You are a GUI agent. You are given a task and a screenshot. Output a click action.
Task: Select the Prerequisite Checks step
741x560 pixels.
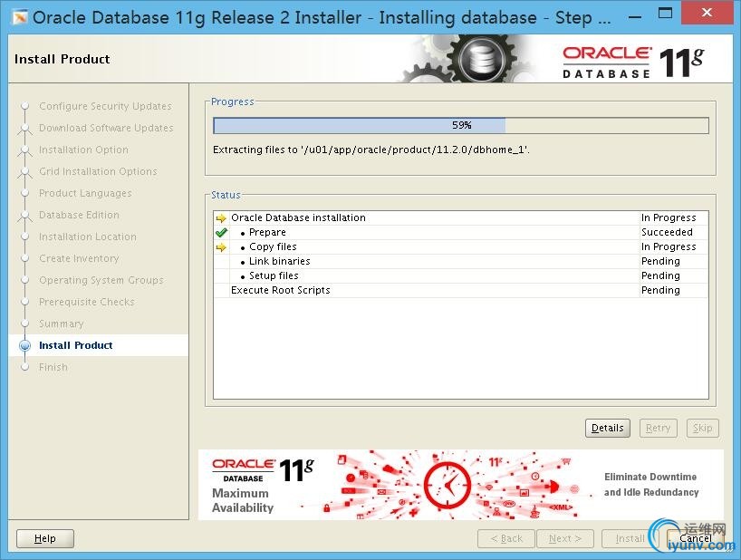click(86, 302)
